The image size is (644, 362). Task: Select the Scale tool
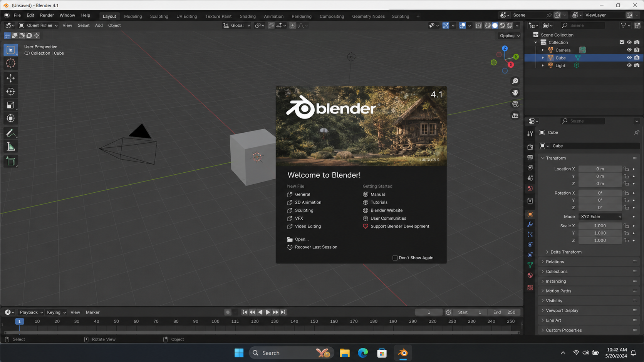pos(11,105)
